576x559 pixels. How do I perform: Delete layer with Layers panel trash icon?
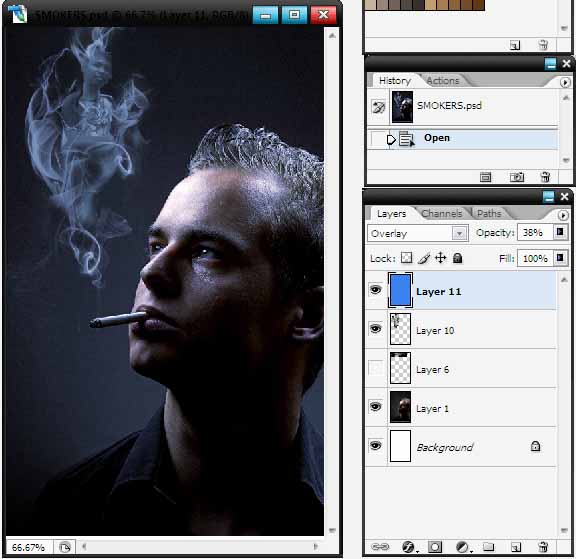point(543,547)
